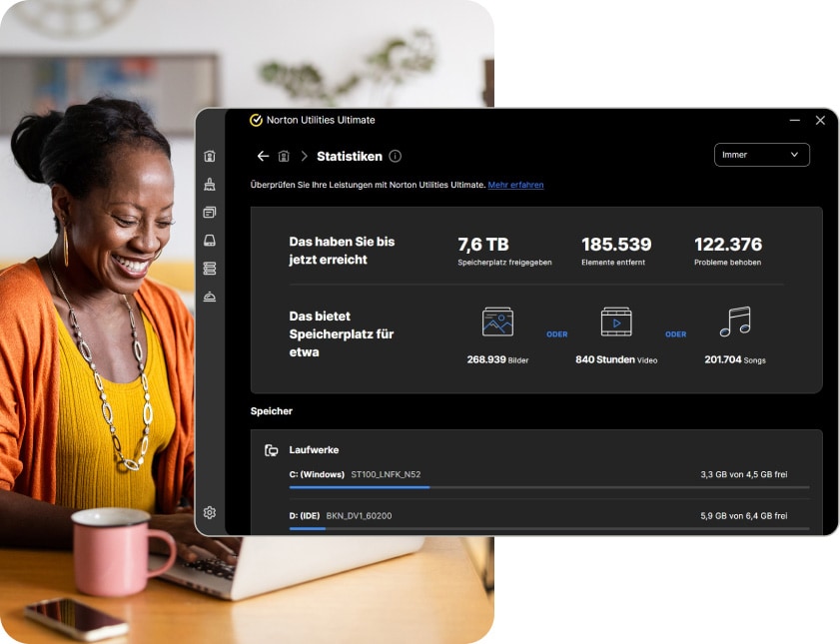
Task: Open the Immer time range dropdown
Action: 761,155
